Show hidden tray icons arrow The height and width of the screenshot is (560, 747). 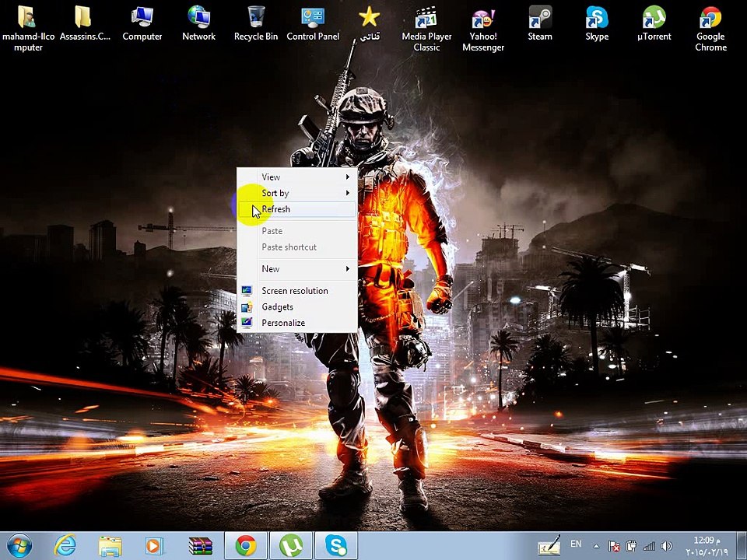pos(596,546)
